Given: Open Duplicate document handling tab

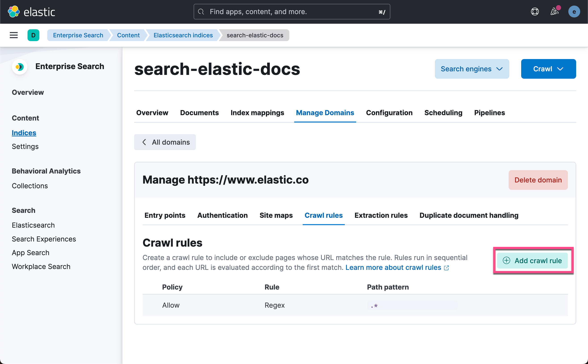Looking at the screenshot, I should [469, 215].
